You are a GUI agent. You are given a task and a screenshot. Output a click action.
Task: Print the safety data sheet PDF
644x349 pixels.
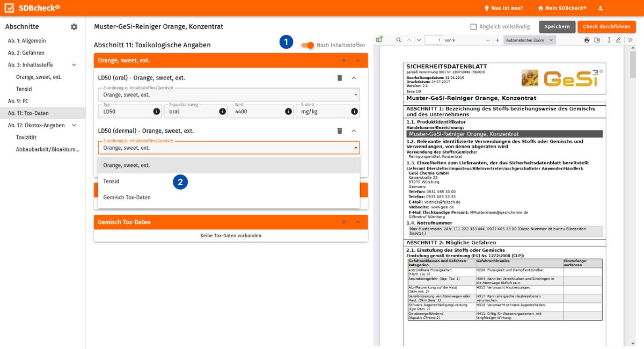pyautogui.click(x=586, y=40)
